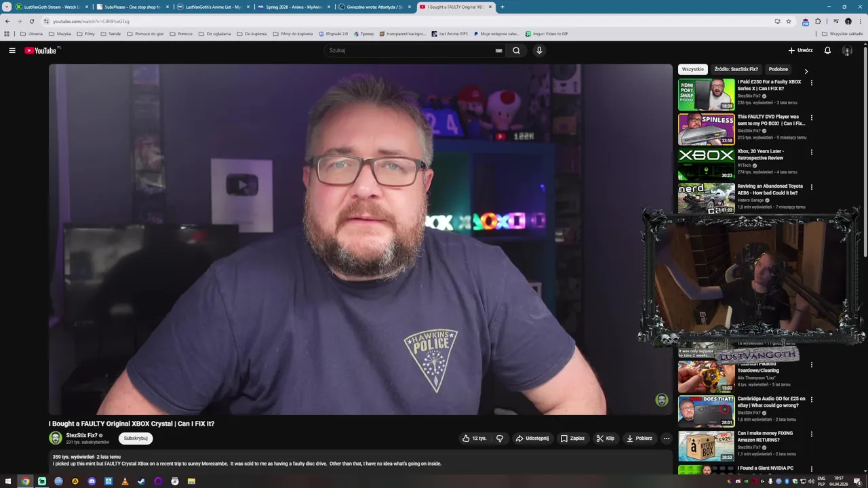Open options for Pikachu Teardown video
Image resolution: width=868 pixels, height=488 pixels.
pyautogui.click(x=811, y=365)
